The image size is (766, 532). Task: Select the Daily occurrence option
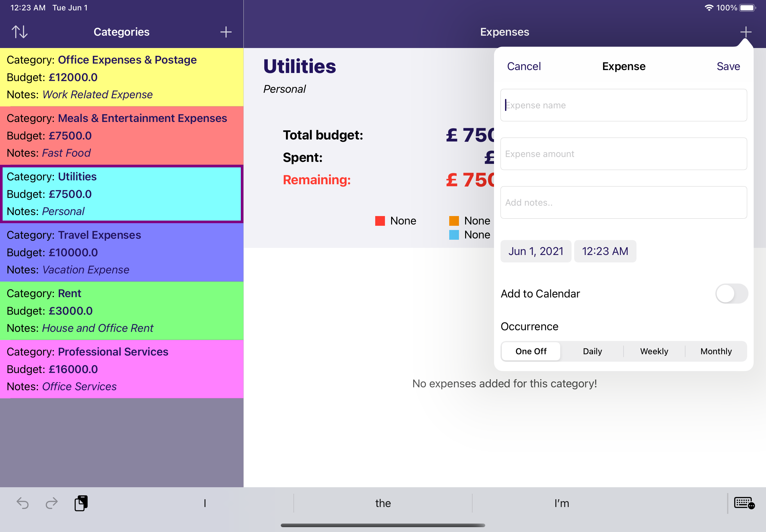click(x=592, y=351)
